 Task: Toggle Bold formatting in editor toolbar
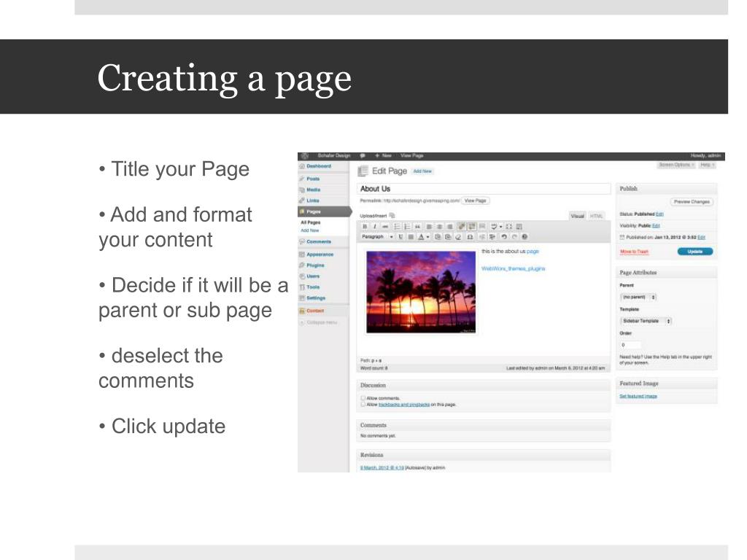pos(365,227)
